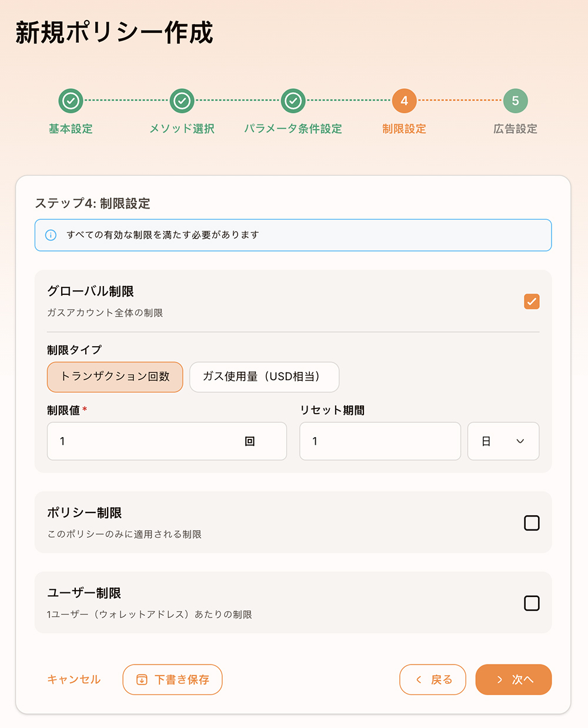Click the ステップ4: 制限設定 heading

point(93,204)
